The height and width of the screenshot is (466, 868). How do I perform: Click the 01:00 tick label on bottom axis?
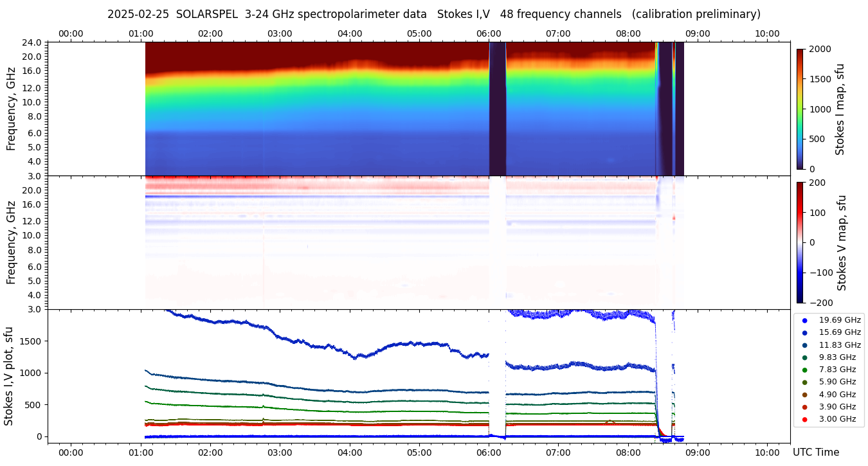point(141,452)
